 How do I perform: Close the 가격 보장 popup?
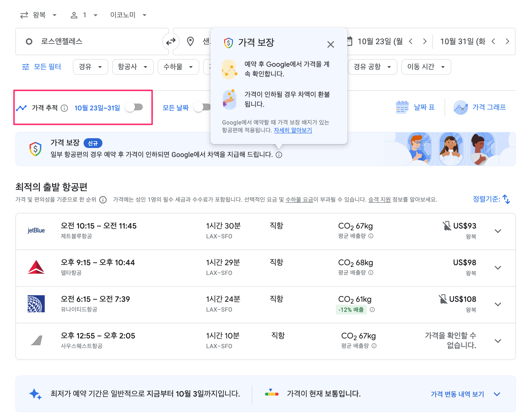click(x=330, y=44)
